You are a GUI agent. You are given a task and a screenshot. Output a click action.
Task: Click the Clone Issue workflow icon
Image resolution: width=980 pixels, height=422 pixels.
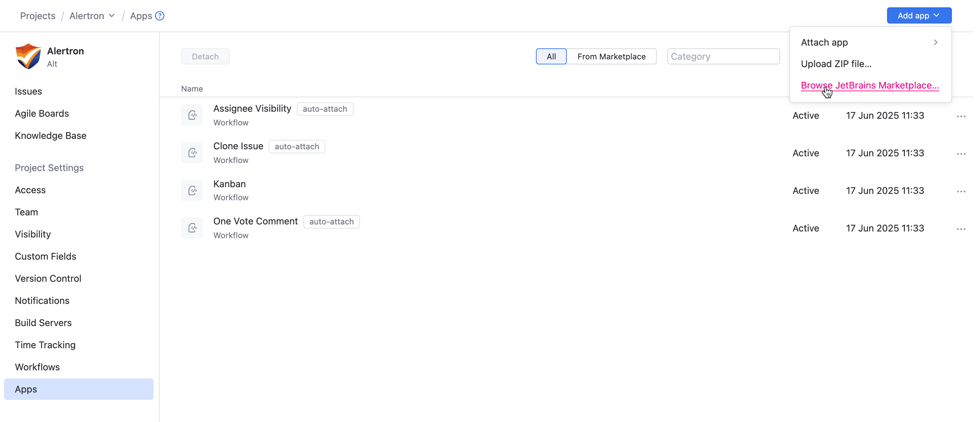click(192, 152)
